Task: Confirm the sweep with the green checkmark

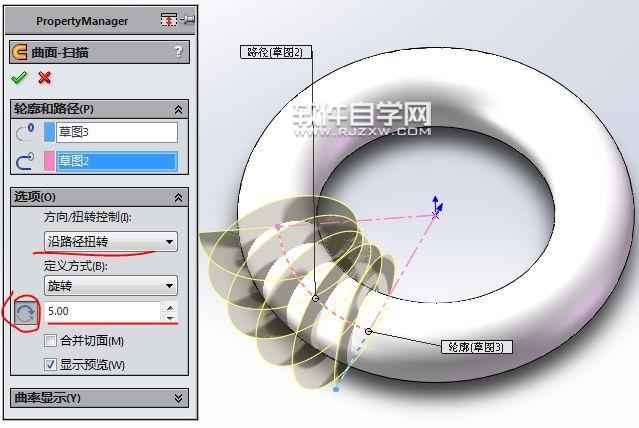Action: click(x=19, y=77)
